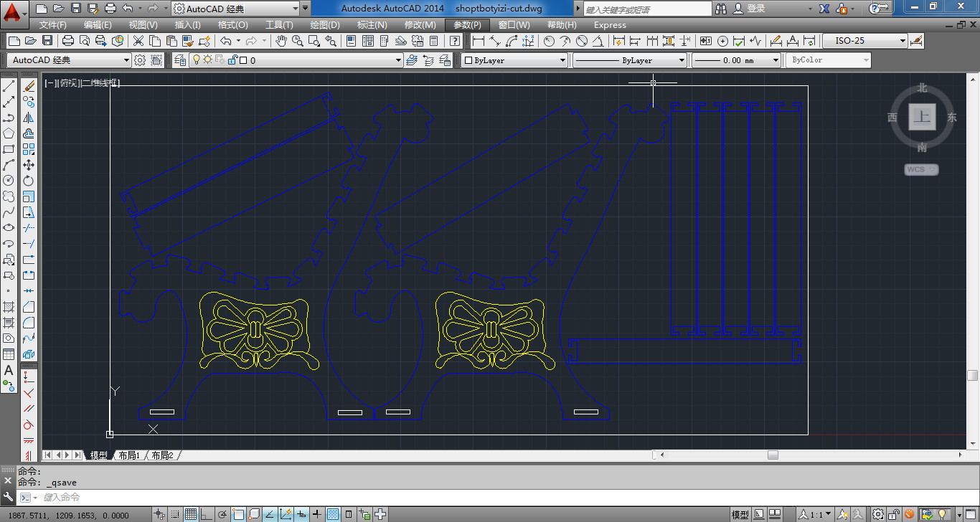The height and width of the screenshot is (522, 980).
Task: Choose the Mirror modify tool
Action: pyautogui.click(x=29, y=118)
